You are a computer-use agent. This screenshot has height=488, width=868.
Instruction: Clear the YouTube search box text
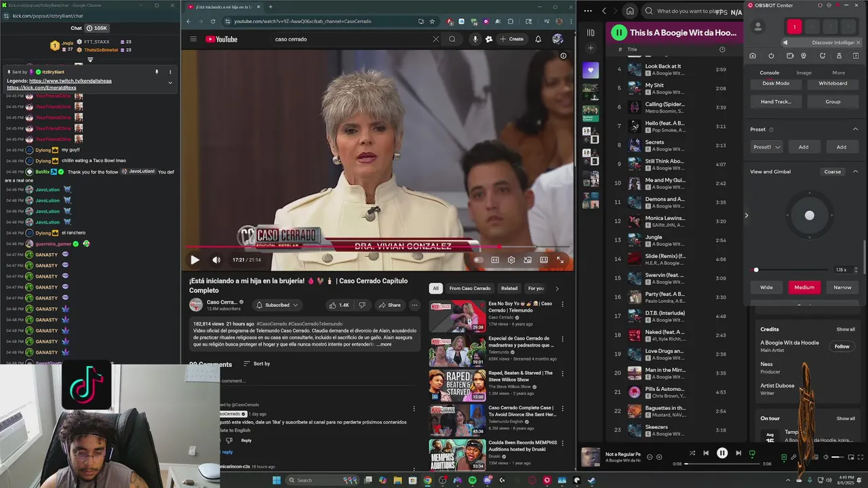pyautogui.click(x=435, y=39)
